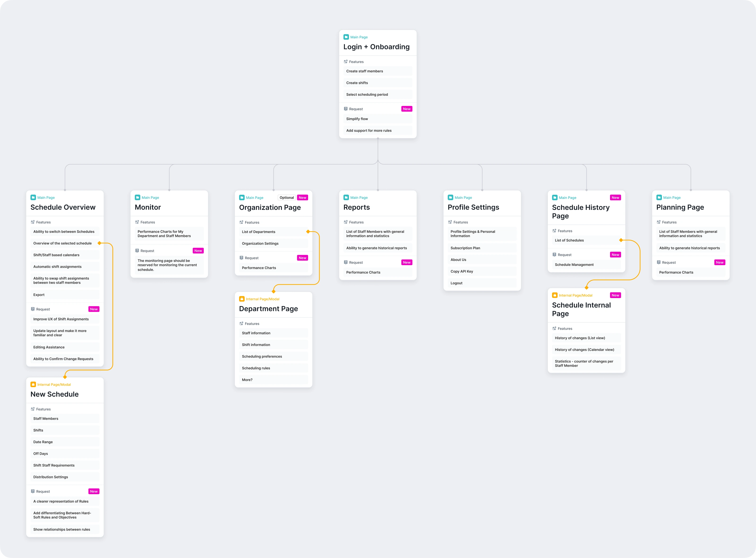Image resolution: width=756 pixels, height=558 pixels.
Task: Click Distribution Settings in New Schedule
Action: 51,477
